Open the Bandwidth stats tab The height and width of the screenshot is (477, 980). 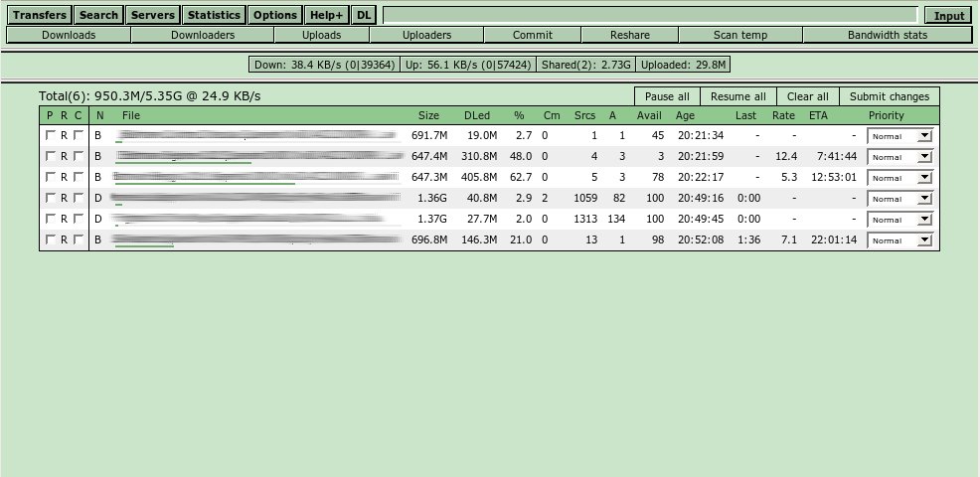[x=888, y=35]
